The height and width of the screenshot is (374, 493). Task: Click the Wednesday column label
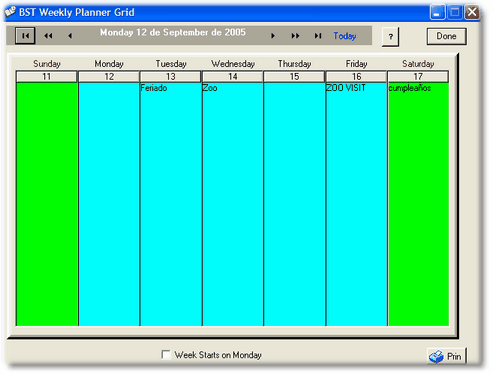tap(233, 64)
